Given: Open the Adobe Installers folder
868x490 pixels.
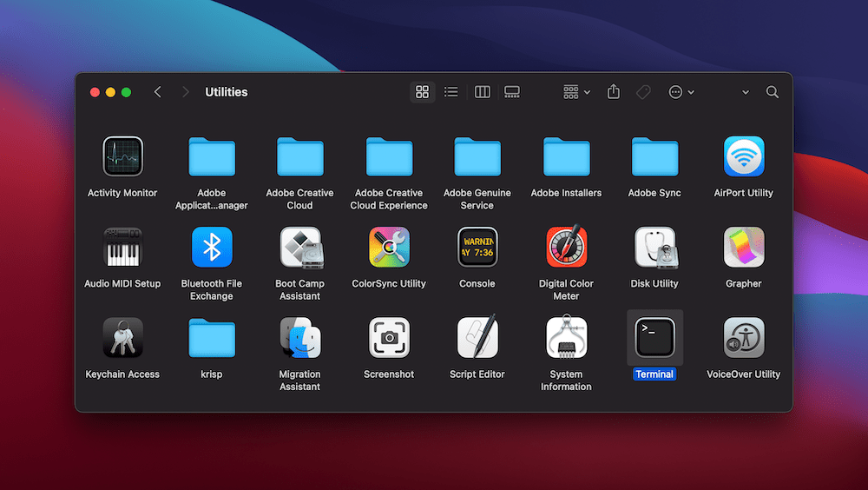Looking at the screenshot, I should (566, 157).
